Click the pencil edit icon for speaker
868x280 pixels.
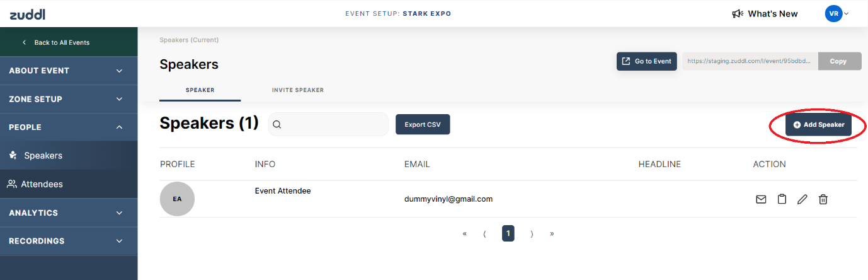coord(802,199)
